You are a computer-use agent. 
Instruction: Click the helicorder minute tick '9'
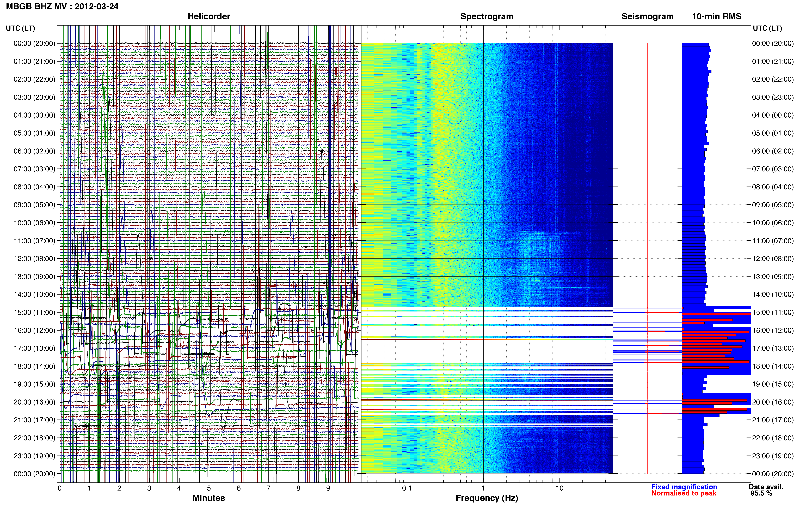(328, 488)
